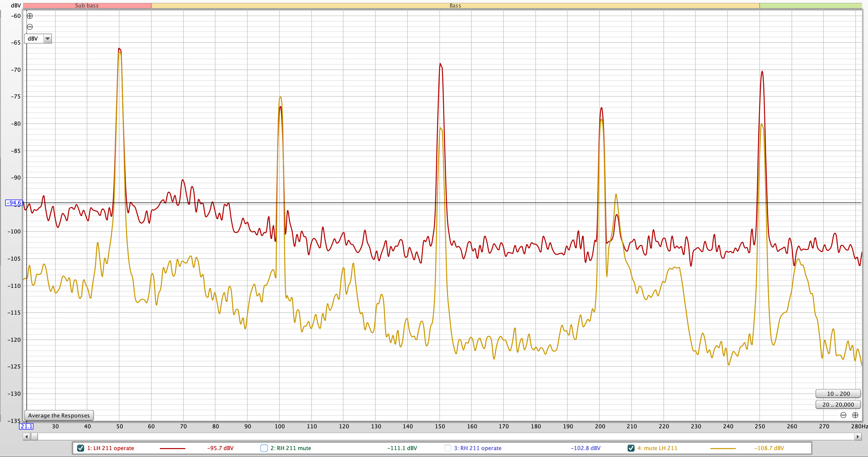
Task: Click the left scroll arrow of horizontal scrollbar
Action: point(26,437)
